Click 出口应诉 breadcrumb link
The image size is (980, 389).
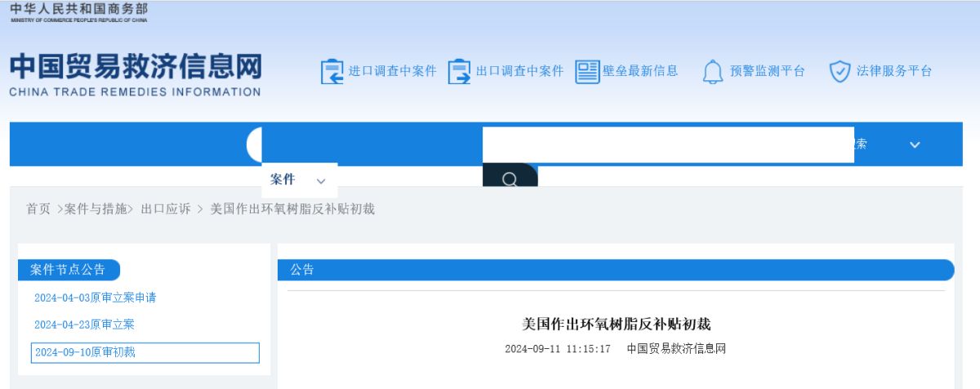tap(166, 209)
